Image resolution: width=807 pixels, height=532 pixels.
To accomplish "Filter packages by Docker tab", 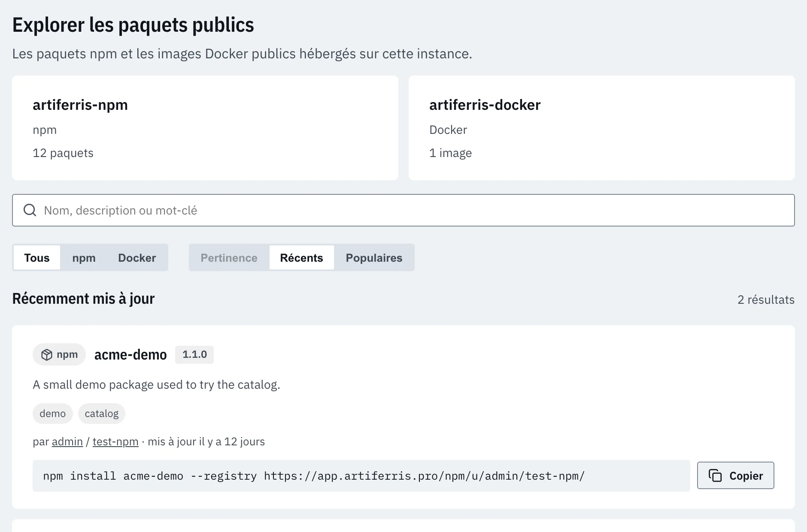I will (137, 257).
